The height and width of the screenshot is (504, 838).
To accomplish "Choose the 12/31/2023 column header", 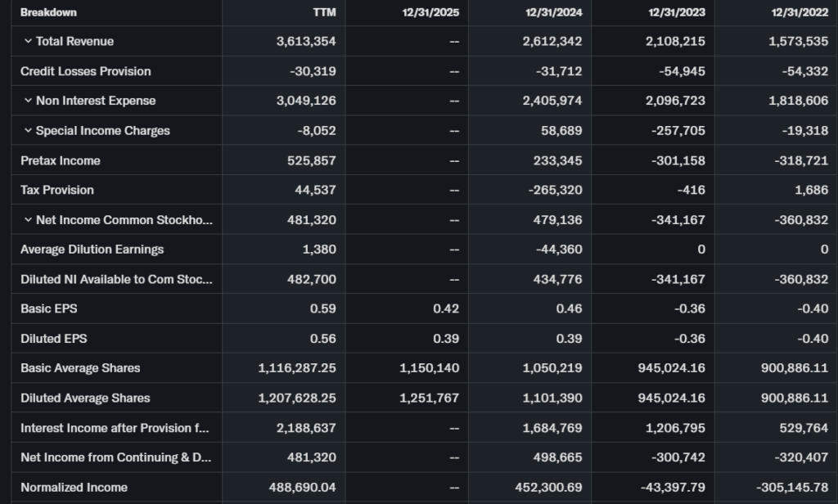I will [677, 12].
